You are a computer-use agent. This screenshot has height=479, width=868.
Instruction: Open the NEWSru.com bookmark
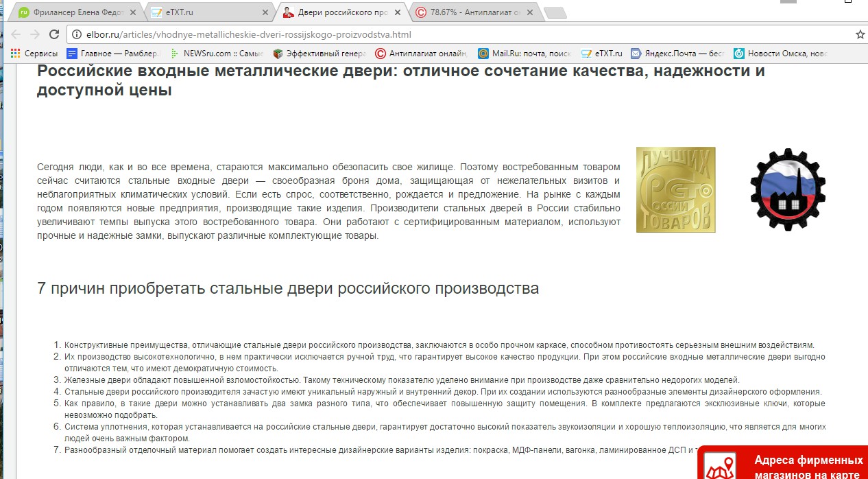[217, 54]
